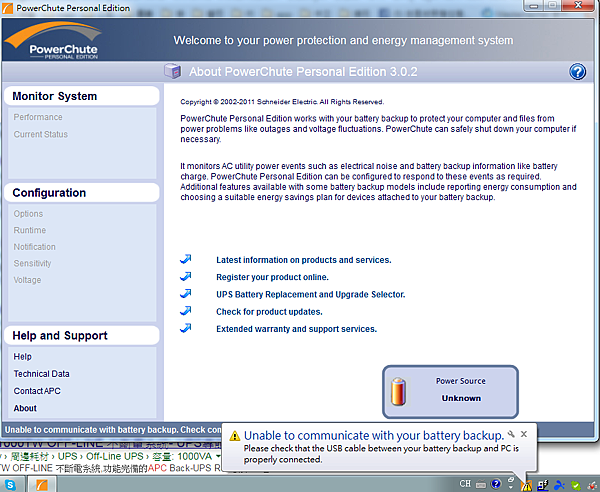The image size is (600, 492).
Task: Click the network power tray icon
Action: (543, 485)
